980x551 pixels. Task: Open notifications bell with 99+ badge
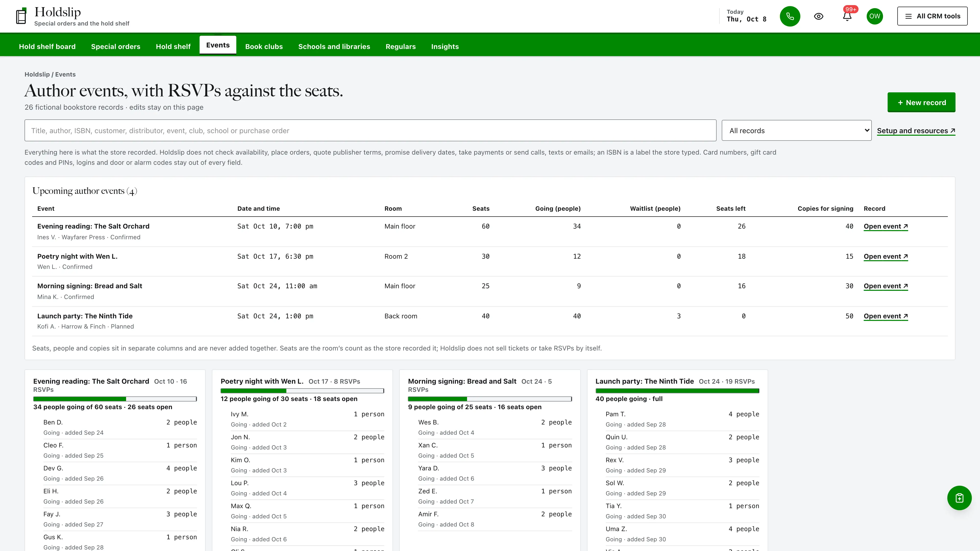click(847, 16)
